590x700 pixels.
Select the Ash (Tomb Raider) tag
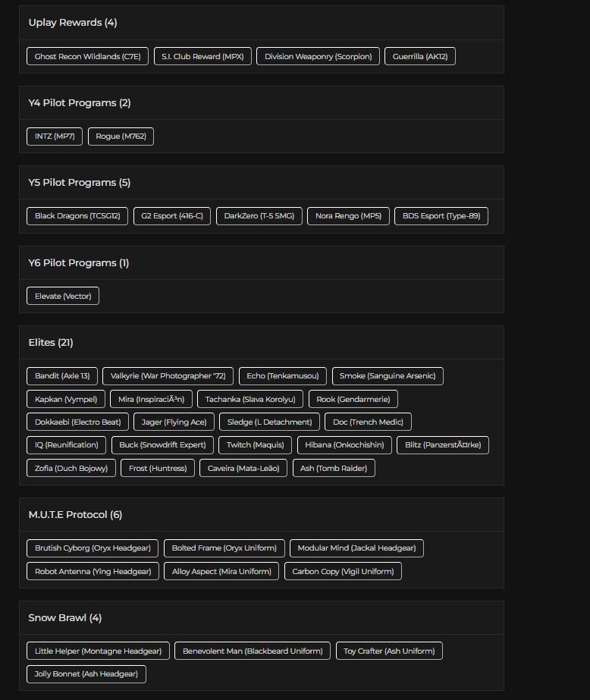334,469
